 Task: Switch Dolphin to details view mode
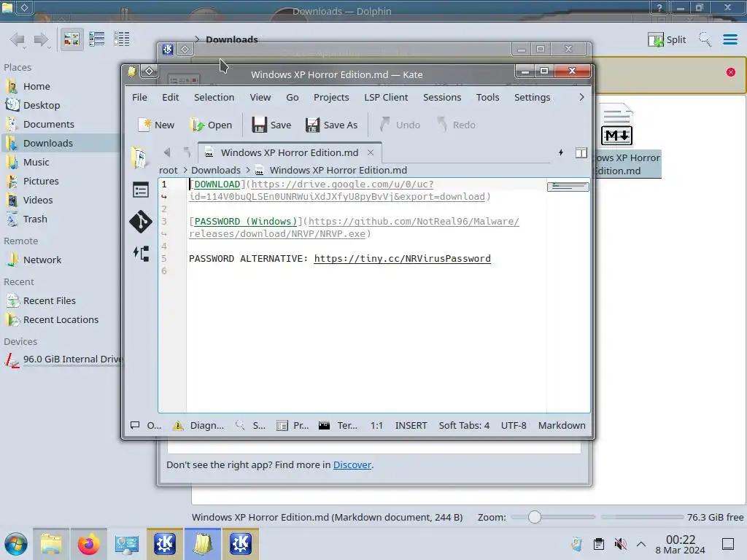click(122, 39)
